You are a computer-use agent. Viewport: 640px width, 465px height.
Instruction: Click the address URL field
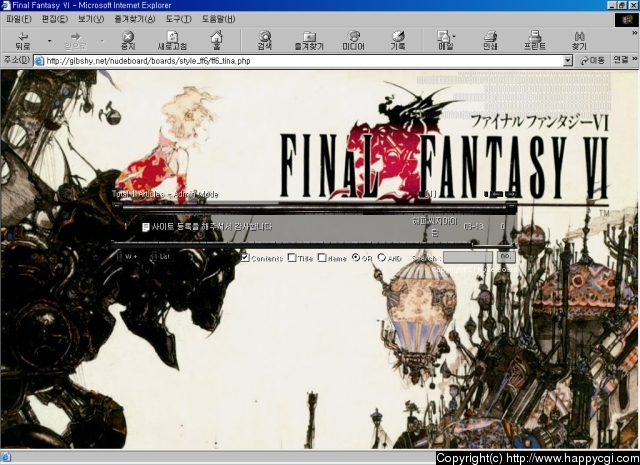304,61
